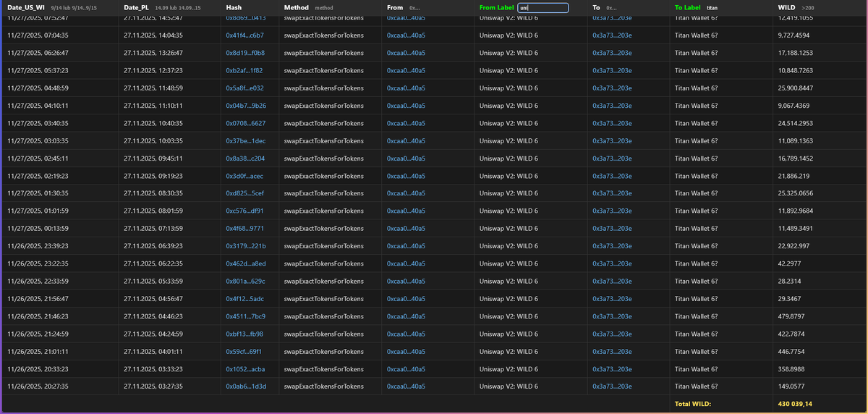Open transaction hash 0x04b7...9b26
The width and height of the screenshot is (868, 414).
point(246,106)
